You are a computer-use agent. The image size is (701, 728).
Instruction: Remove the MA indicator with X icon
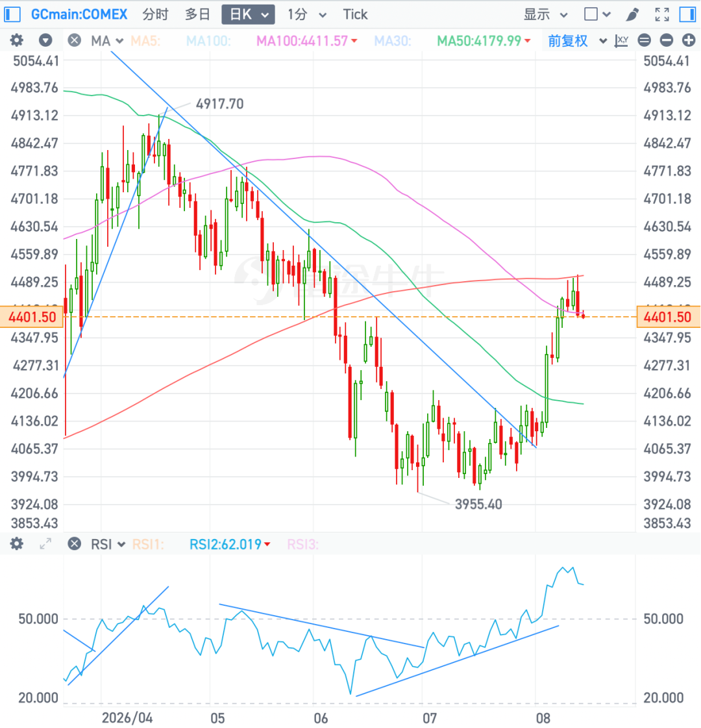[74, 40]
